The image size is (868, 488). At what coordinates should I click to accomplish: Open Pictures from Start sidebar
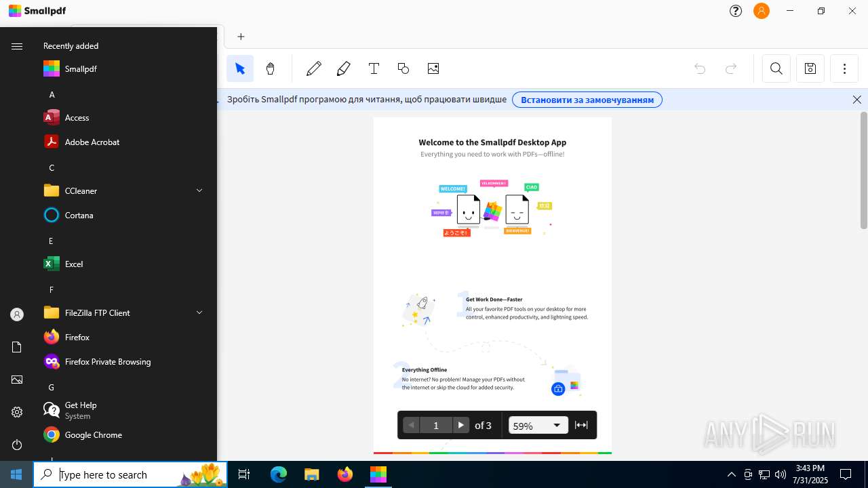click(17, 380)
